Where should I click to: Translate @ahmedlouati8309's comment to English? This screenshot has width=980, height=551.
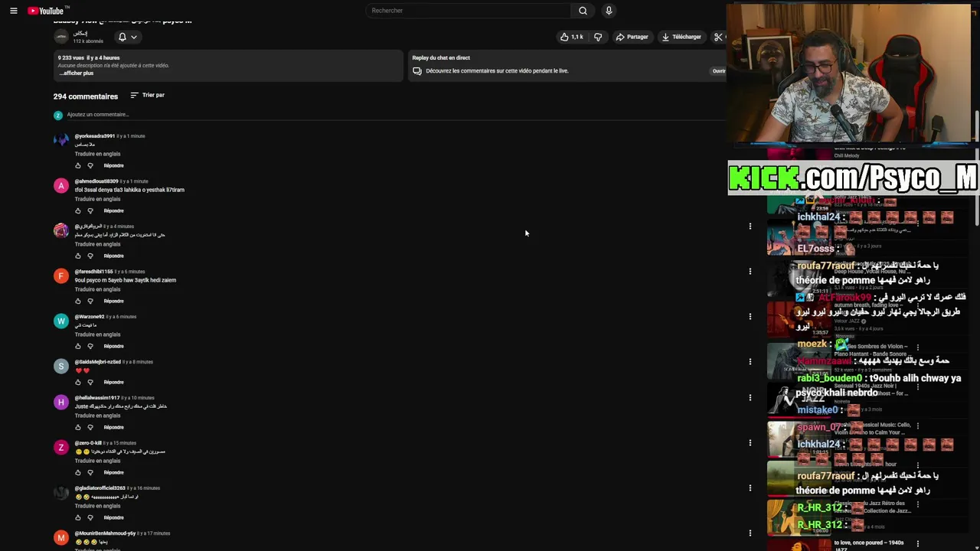pyautogui.click(x=97, y=199)
